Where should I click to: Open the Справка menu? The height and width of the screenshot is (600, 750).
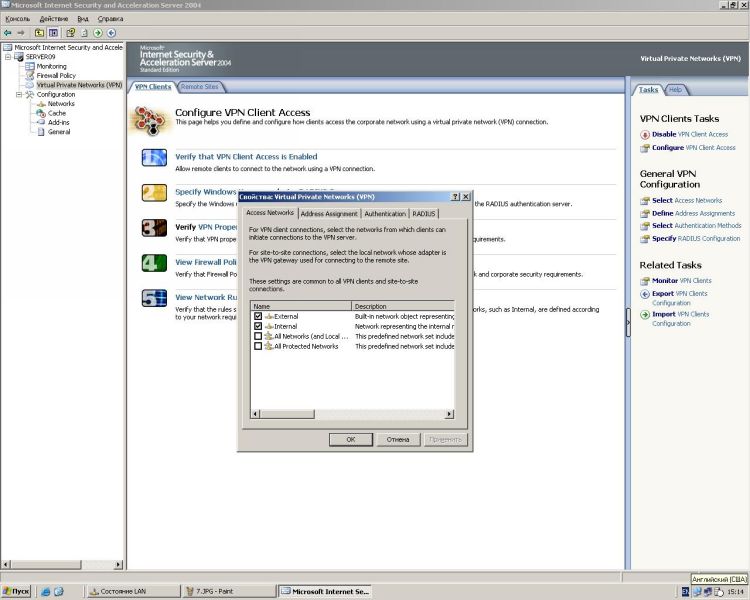pyautogui.click(x=110, y=19)
